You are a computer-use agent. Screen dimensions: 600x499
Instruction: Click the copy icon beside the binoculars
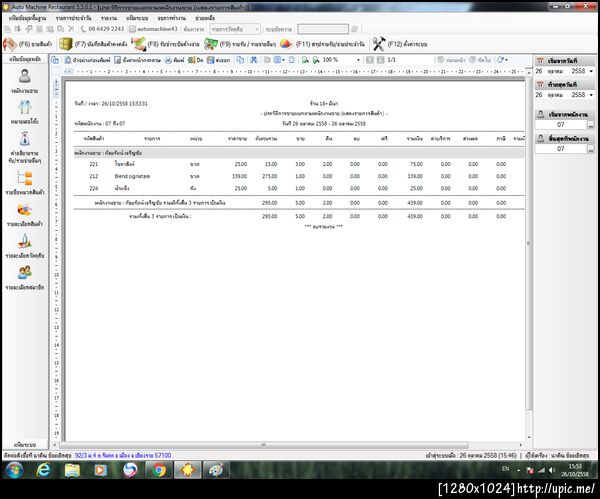click(x=240, y=60)
